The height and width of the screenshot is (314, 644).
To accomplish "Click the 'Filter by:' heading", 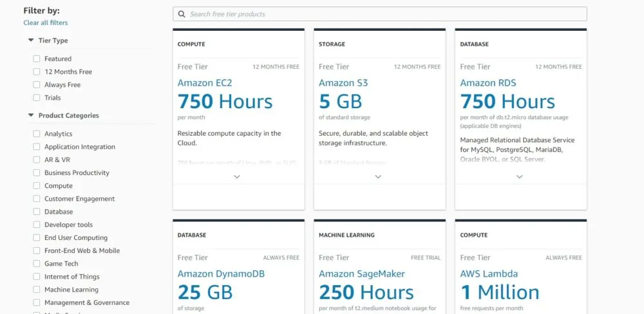I will tap(41, 11).
